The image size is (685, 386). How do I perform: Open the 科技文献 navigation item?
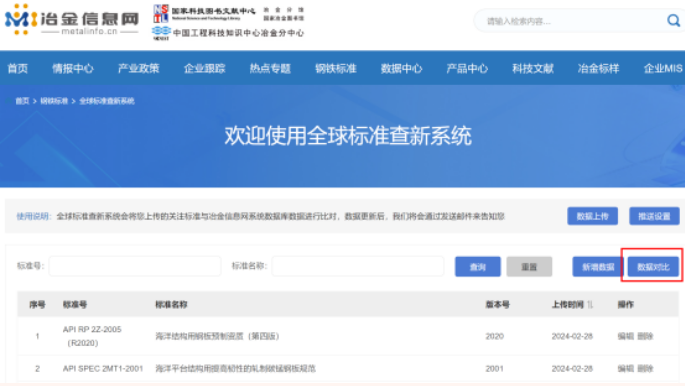coord(533,68)
